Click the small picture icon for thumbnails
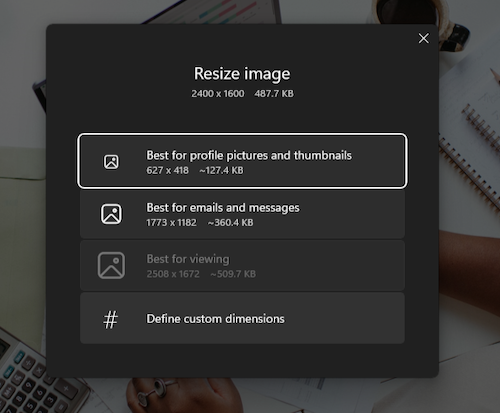Viewport: 500px width, 413px height. pyautogui.click(x=111, y=162)
